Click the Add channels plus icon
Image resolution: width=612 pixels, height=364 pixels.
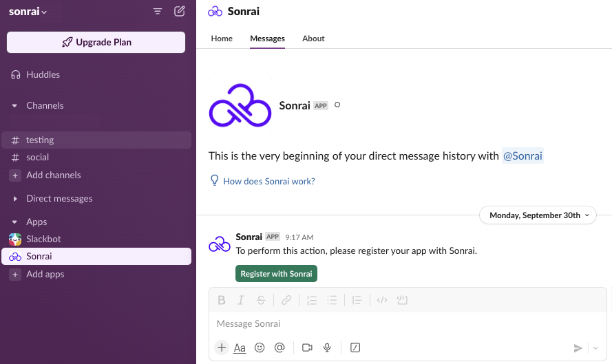point(15,175)
